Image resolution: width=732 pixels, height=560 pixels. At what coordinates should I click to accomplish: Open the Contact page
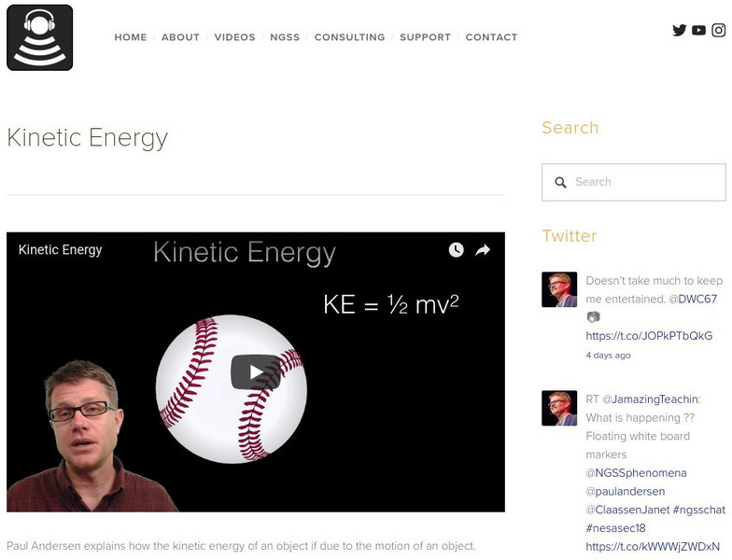[491, 37]
